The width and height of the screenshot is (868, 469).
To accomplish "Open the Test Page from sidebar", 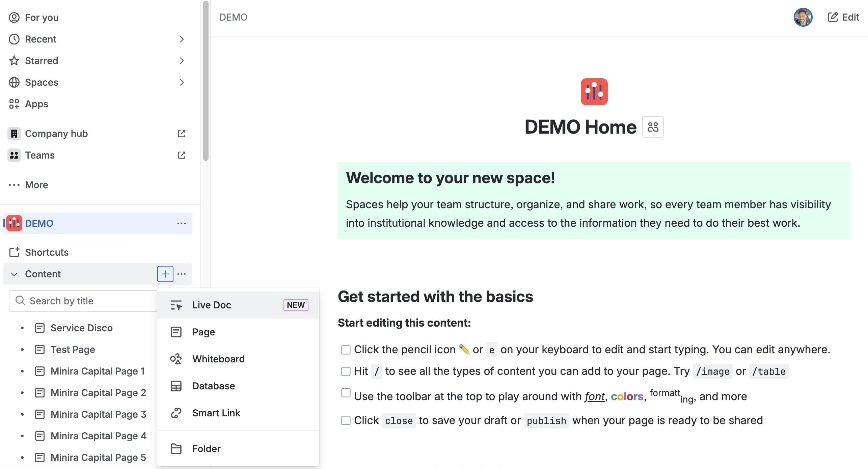I will point(73,349).
